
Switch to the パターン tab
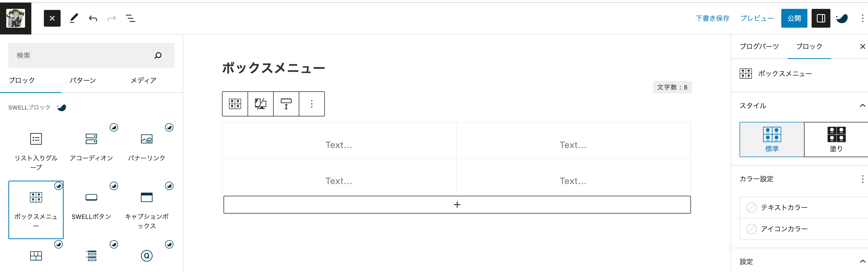(x=83, y=80)
